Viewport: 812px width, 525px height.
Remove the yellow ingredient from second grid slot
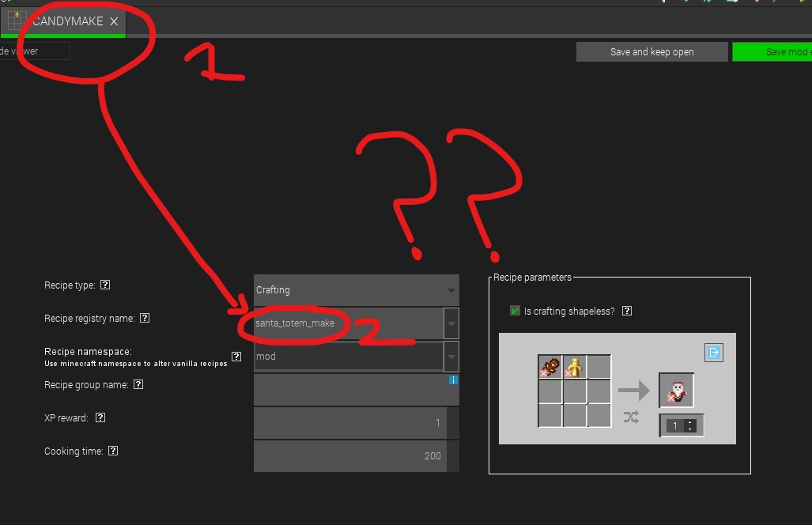tap(568, 372)
